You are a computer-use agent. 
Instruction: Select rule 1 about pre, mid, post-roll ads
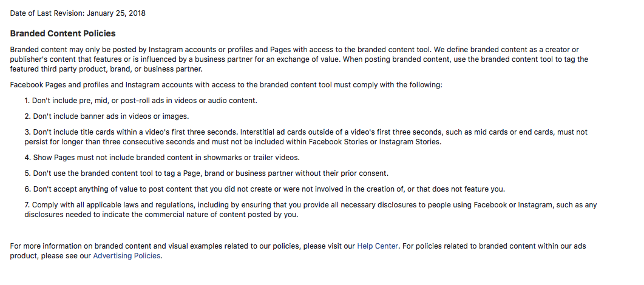tap(140, 101)
